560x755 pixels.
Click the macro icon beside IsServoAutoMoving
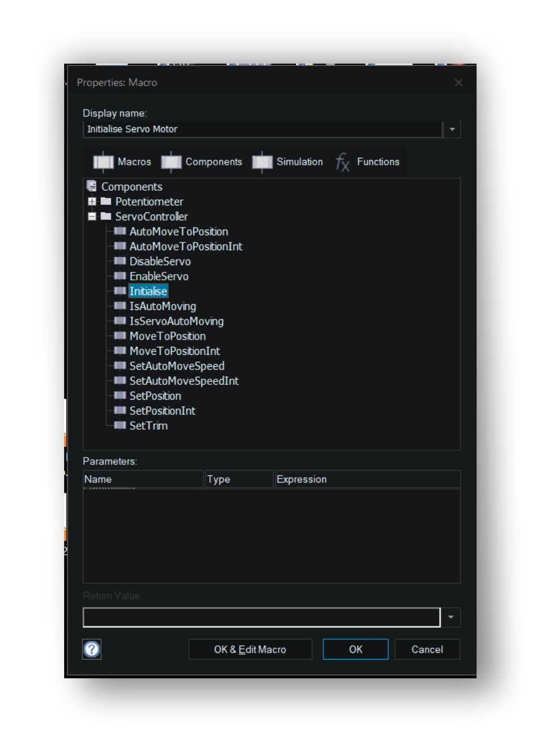pyautogui.click(x=120, y=321)
